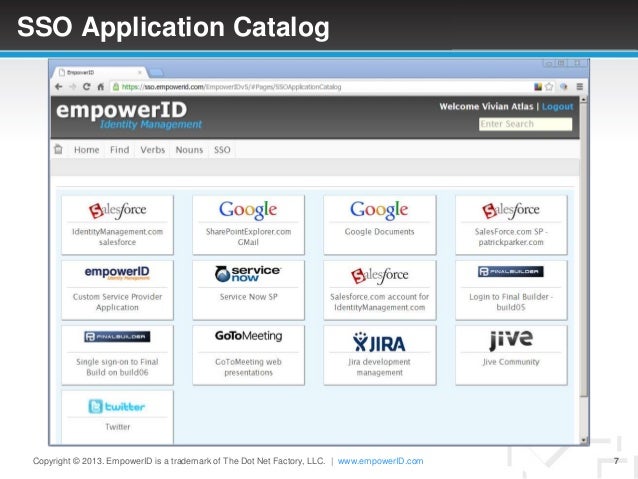Close the EmpowerID browser tab
Image resolution: width=638 pixels, height=479 pixels.
(140, 72)
